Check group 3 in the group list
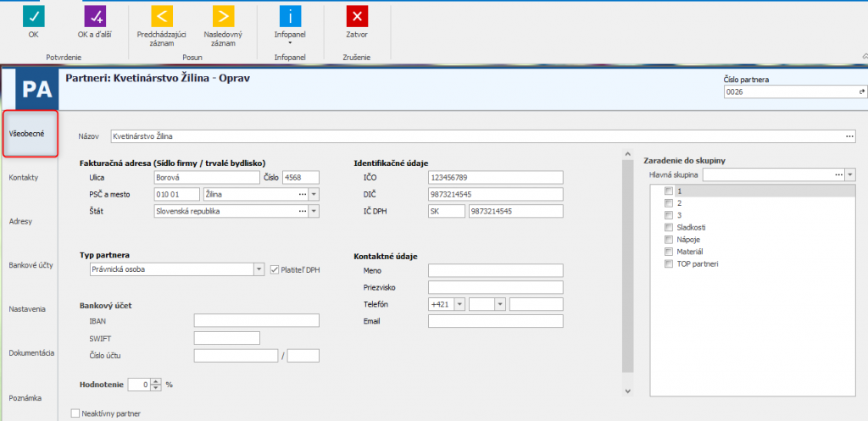This screenshot has height=421, width=868. point(669,215)
